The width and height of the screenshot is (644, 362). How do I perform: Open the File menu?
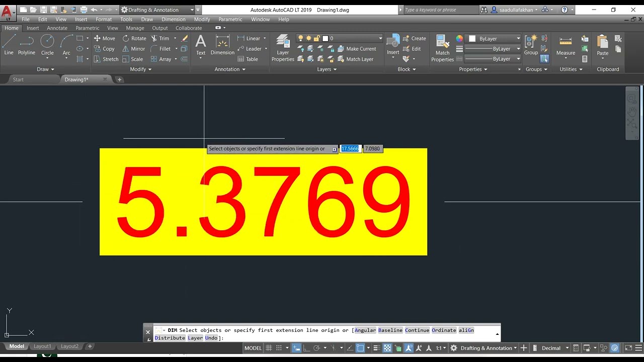pos(26,19)
